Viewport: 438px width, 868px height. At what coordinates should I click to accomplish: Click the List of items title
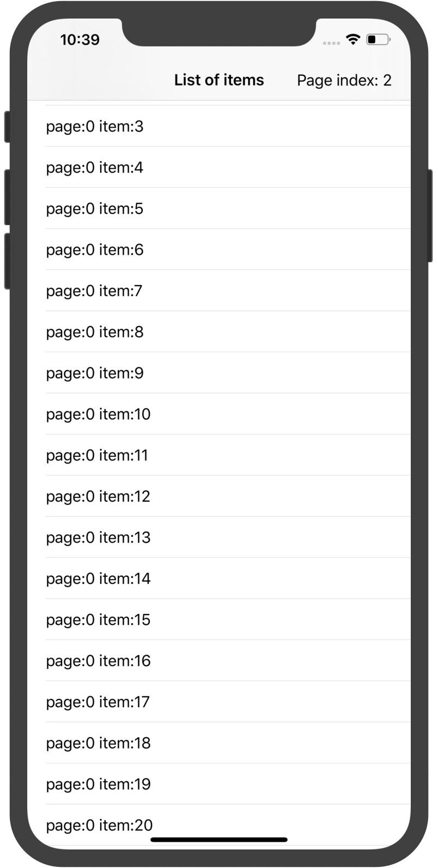[x=219, y=80]
